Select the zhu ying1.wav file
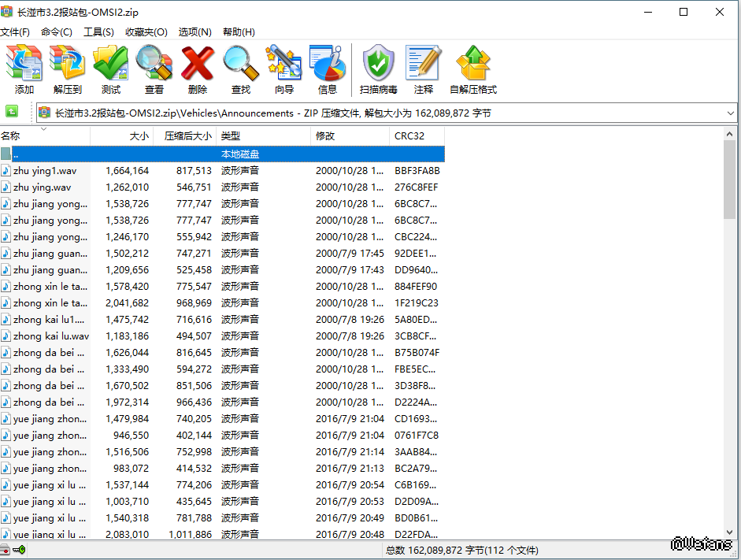Image resolution: width=741 pixels, height=560 pixels. click(45, 171)
